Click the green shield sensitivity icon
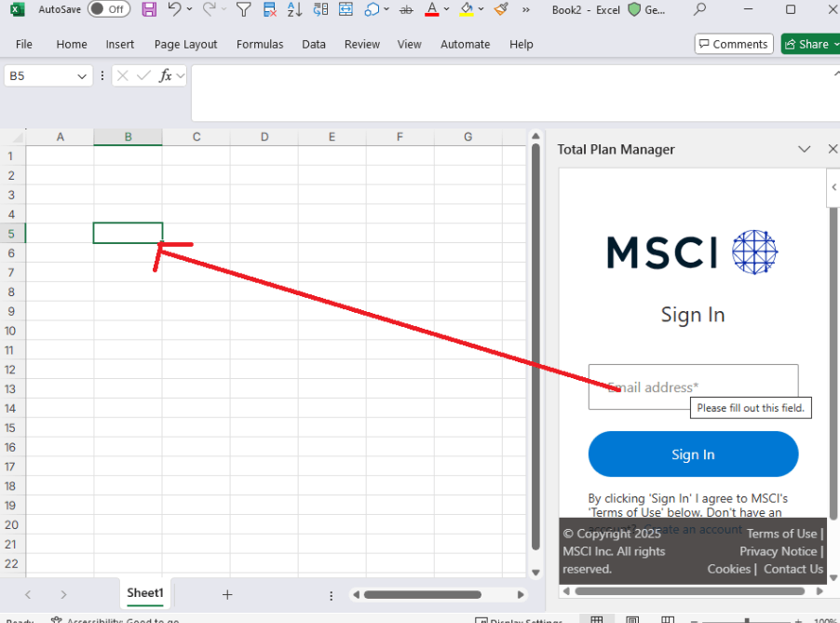840x623 pixels. 634,9
